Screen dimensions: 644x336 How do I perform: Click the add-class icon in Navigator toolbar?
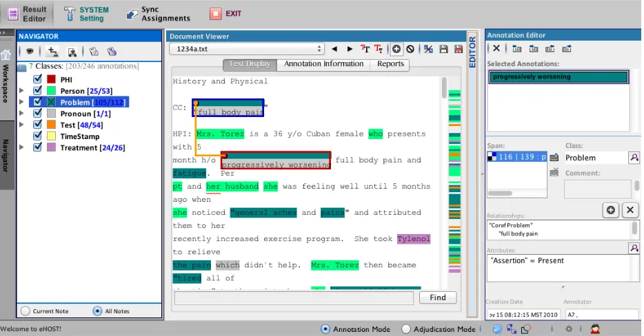[x=52, y=52]
